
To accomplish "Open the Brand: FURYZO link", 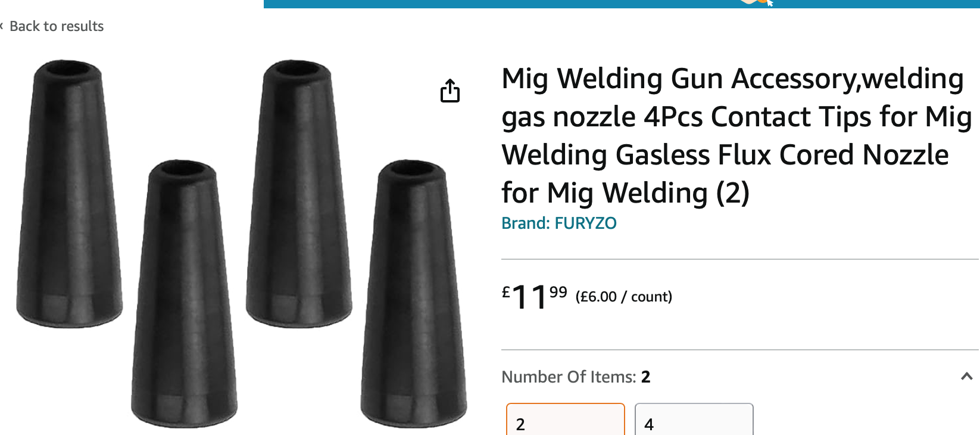I will click(558, 223).
